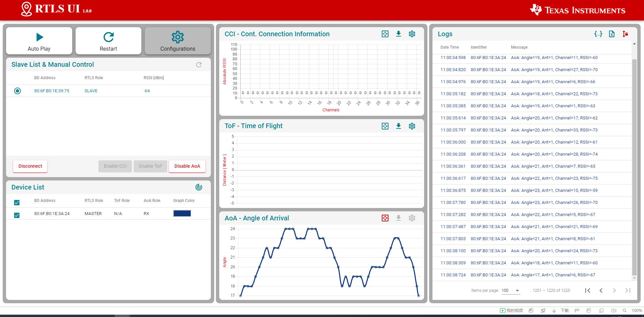Select slave 80:6F:B0:1E:39:75 radio button

click(17, 91)
